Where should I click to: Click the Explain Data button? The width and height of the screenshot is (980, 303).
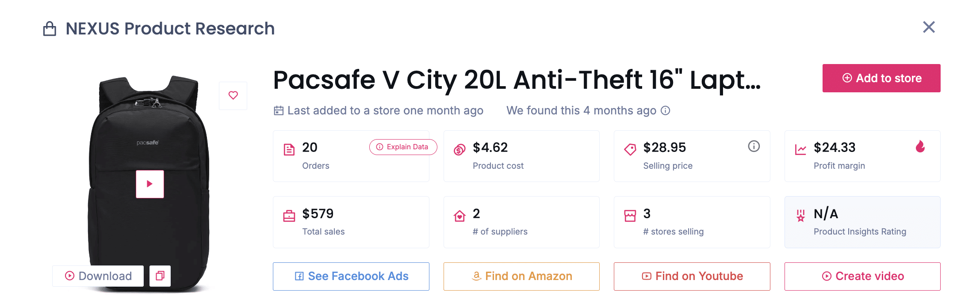403,147
